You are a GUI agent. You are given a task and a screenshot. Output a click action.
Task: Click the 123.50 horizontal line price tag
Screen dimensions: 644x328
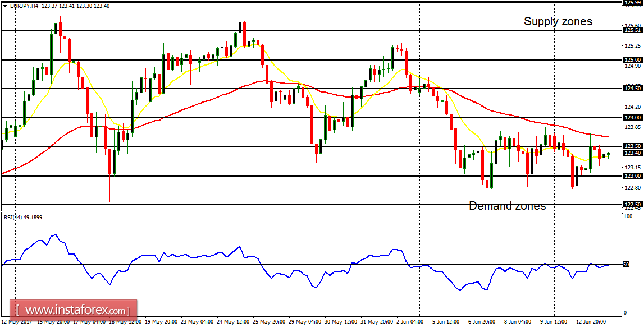tap(633, 146)
